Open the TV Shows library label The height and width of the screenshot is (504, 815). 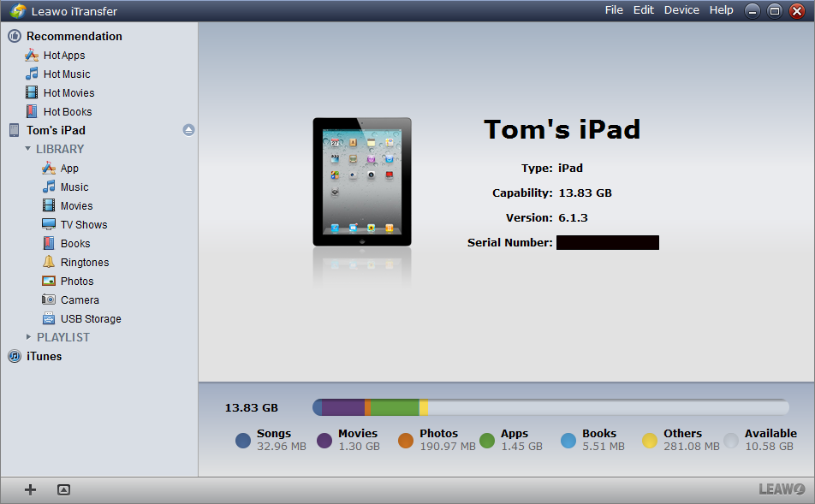coord(84,225)
